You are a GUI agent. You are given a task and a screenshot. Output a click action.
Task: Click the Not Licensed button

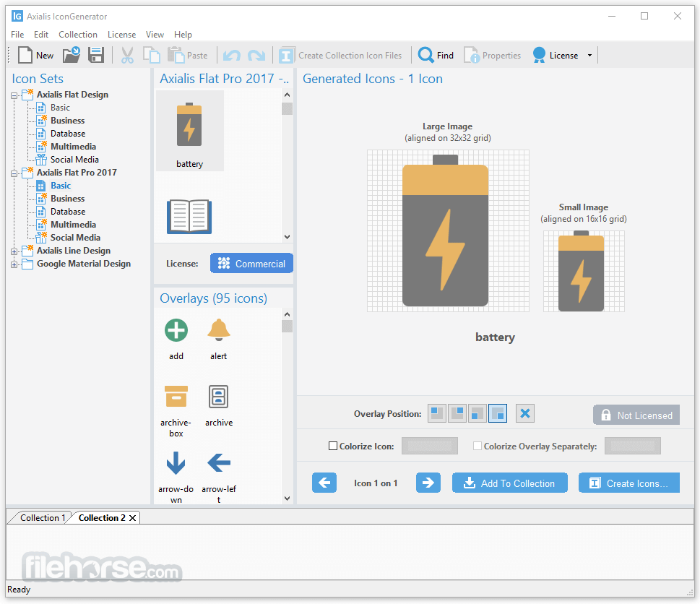click(636, 415)
